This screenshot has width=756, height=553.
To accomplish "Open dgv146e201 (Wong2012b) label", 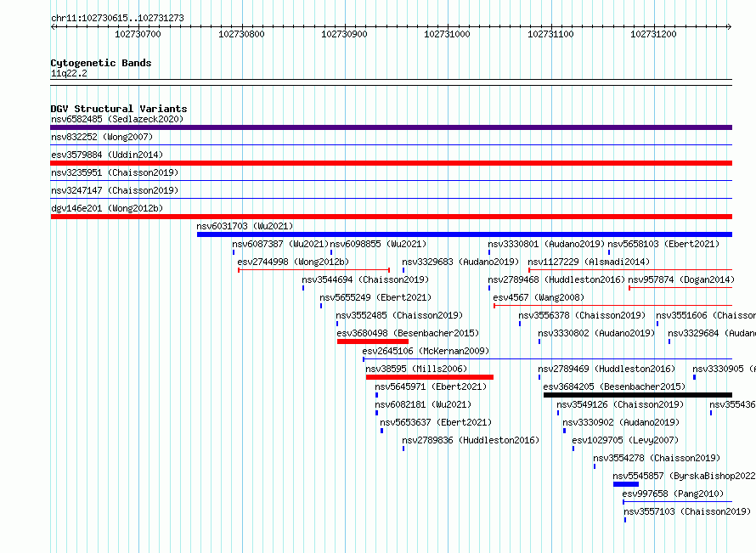I will tap(107, 208).
